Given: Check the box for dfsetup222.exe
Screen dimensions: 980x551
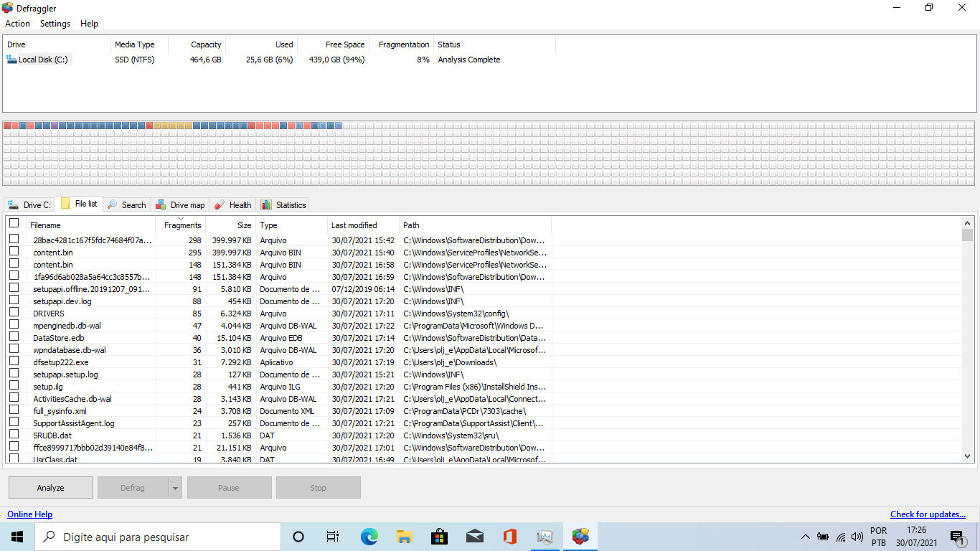Looking at the screenshot, I should click(14, 361).
